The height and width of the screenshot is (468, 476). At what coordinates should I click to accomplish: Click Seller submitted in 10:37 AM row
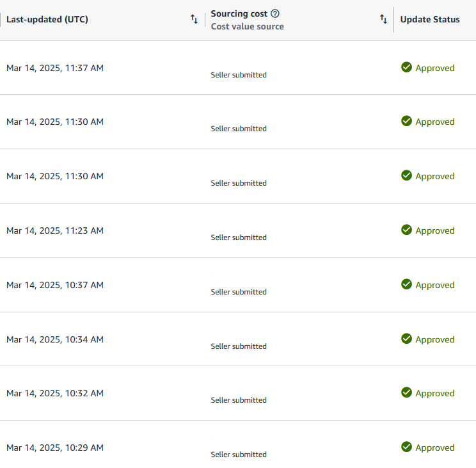coord(239,291)
